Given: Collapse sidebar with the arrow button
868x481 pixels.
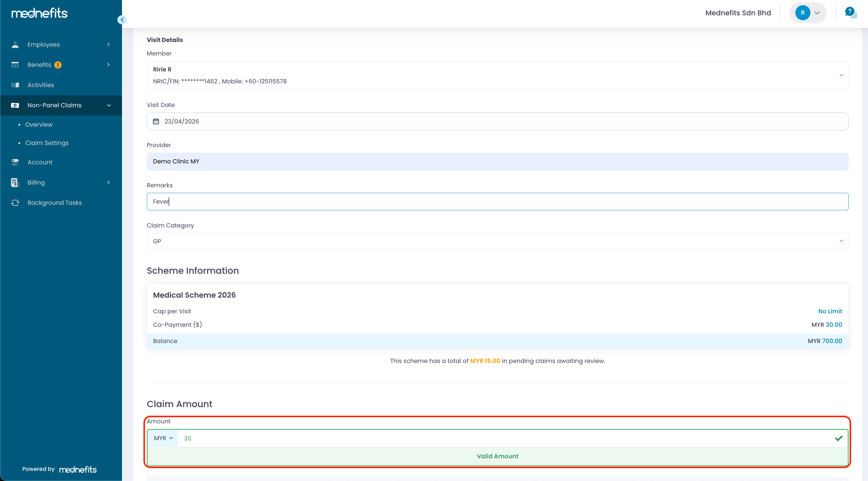Looking at the screenshot, I should point(122,20).
